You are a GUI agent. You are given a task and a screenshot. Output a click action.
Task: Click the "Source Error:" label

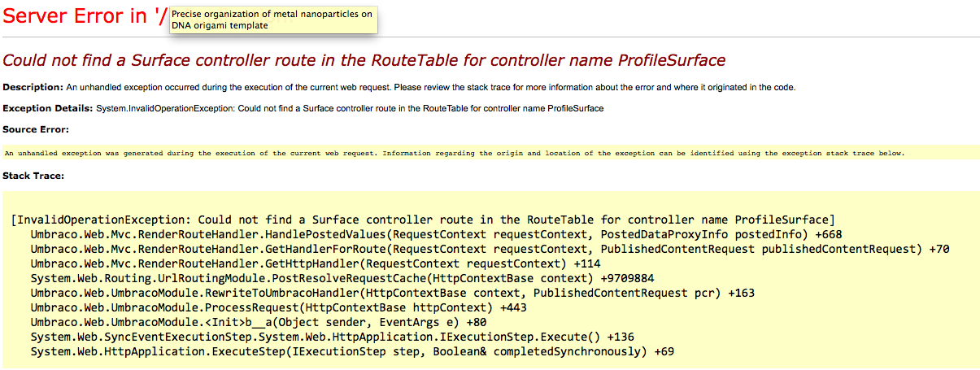point(36,129)
